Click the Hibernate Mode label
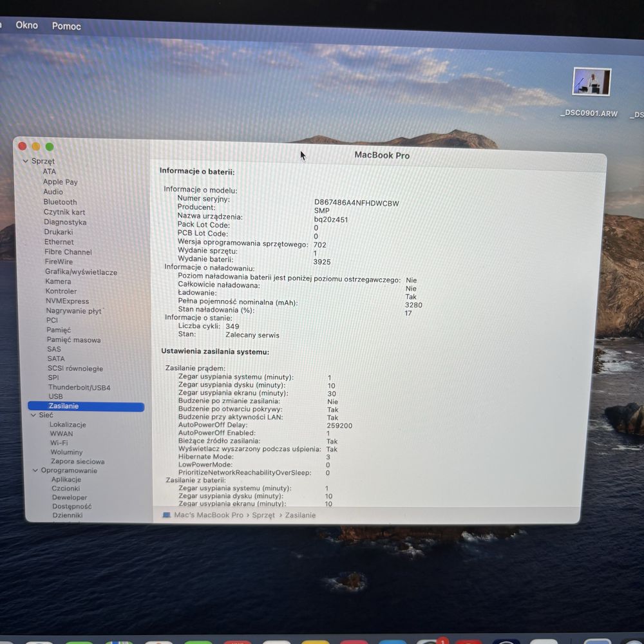The height and width of the screenshot is (644, 644). pyautogui.click(x=206, y=457)
